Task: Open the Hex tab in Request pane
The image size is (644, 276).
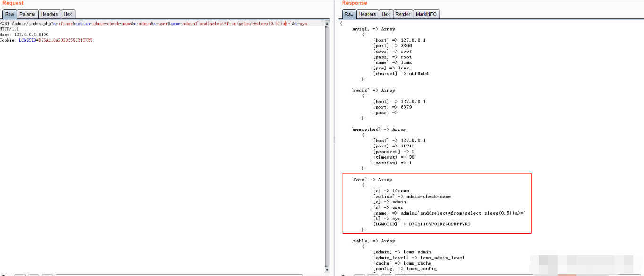Action: tap(68, 14)
